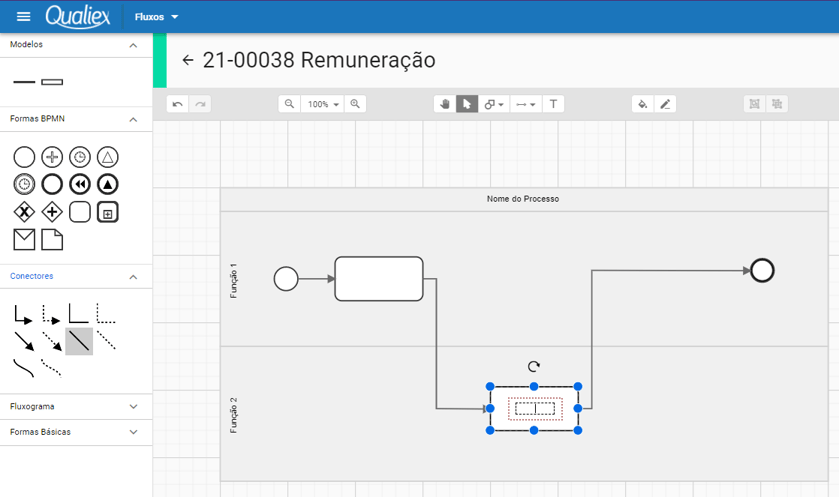Choose the solid elbow connector without arrow

point(79,314)
